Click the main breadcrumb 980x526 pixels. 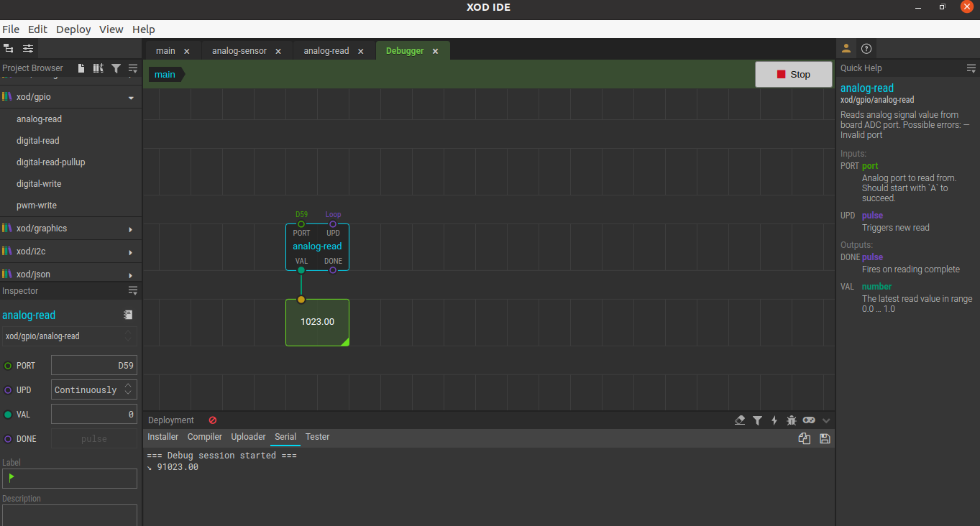(165, 74)
